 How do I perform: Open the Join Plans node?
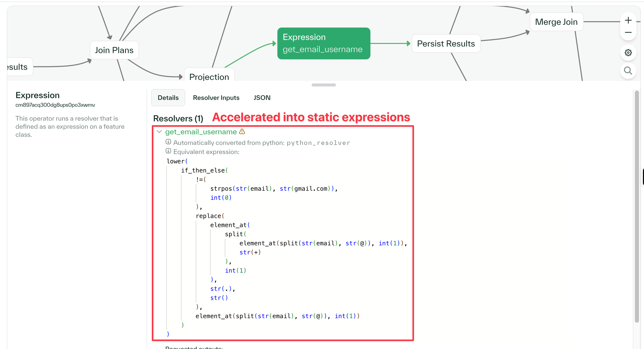pos(114,50)
